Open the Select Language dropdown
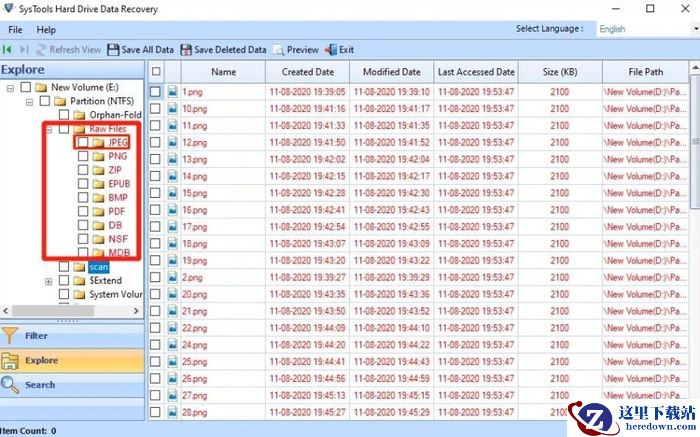The image size is (700, 437). tap(695, 29)
